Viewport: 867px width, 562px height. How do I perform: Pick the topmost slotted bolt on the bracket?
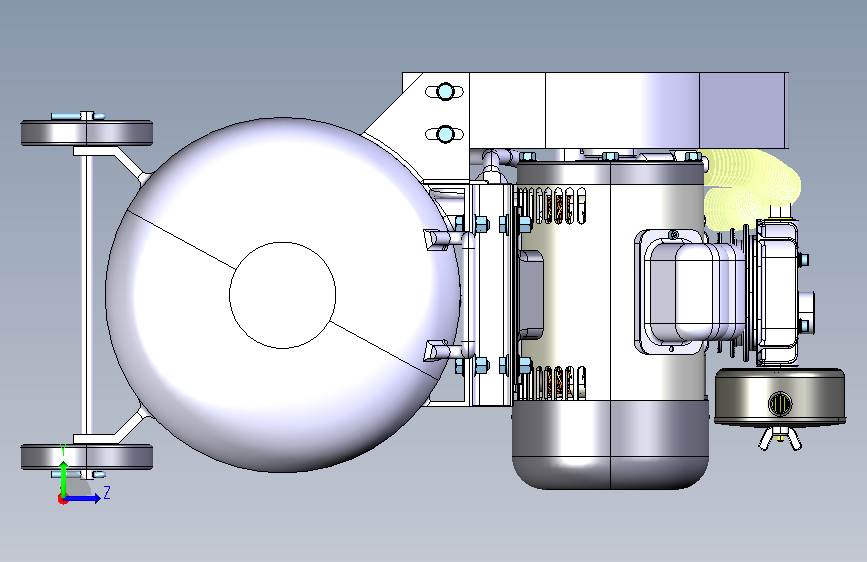pos(445,91)
